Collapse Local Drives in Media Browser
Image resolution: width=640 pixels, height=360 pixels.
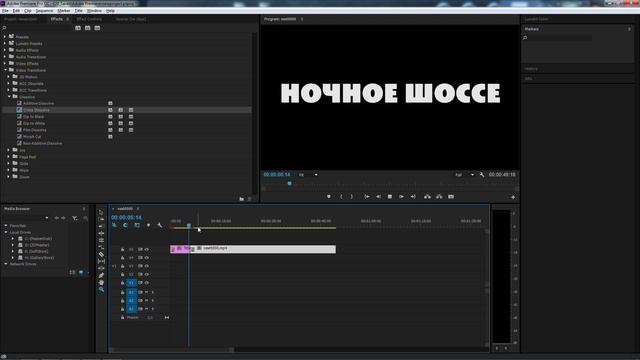pyautogui.click(x=6, y=232)
